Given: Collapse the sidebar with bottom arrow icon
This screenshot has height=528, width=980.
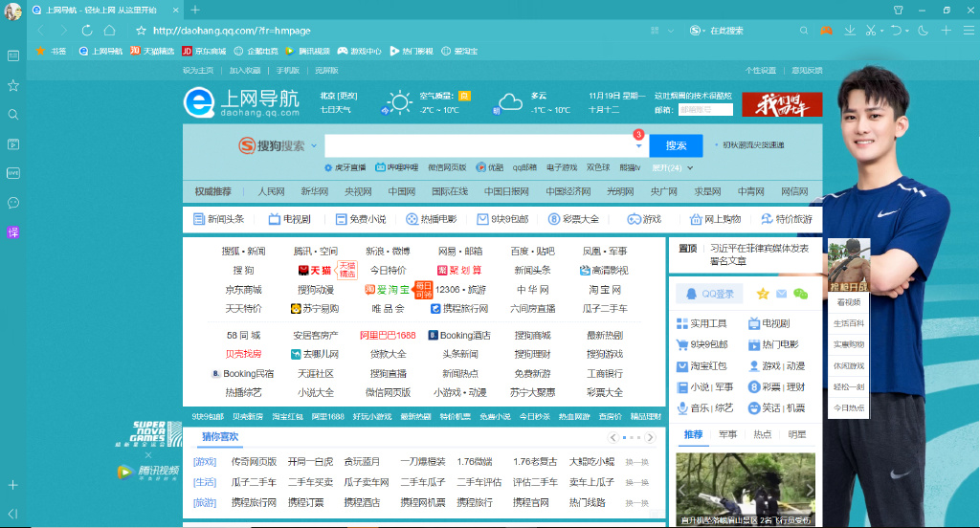Looking at the screenshot, I should (13, 514).
